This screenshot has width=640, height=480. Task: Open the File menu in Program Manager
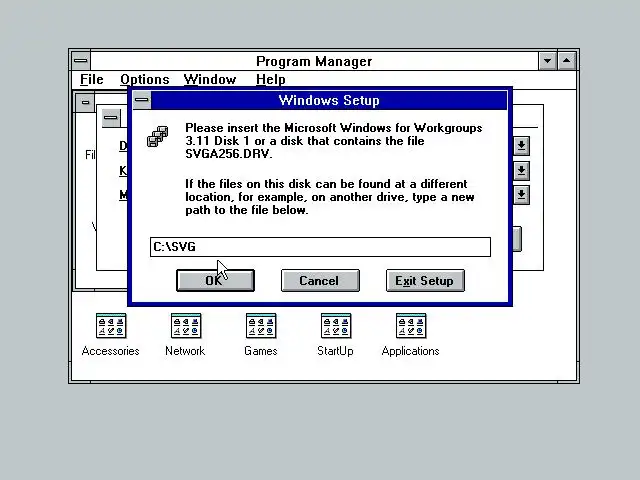pyautogui.click(x=91, y=79)
